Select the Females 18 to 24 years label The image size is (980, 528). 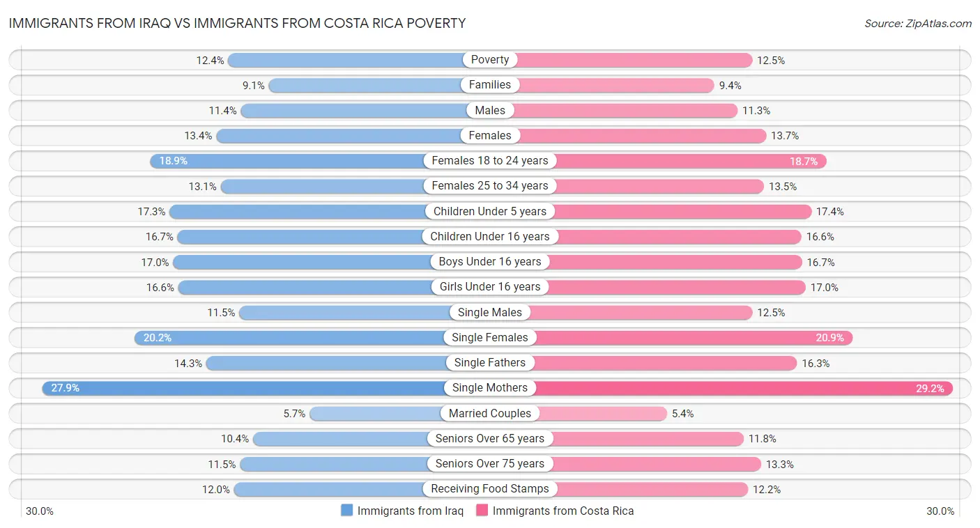click(490, 161)
